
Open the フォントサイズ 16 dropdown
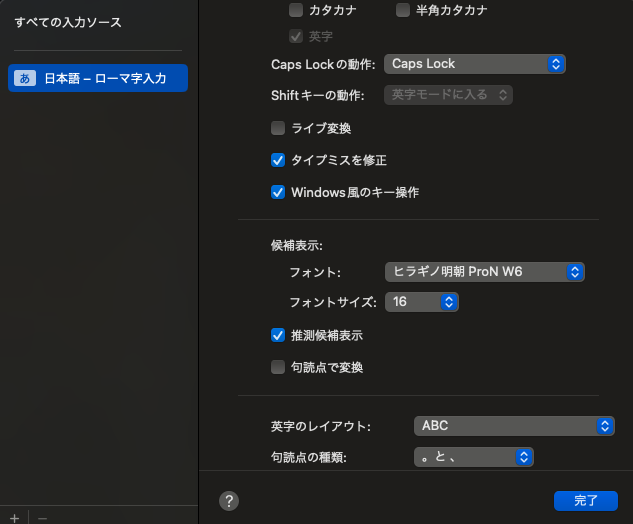tap(421, 301)
